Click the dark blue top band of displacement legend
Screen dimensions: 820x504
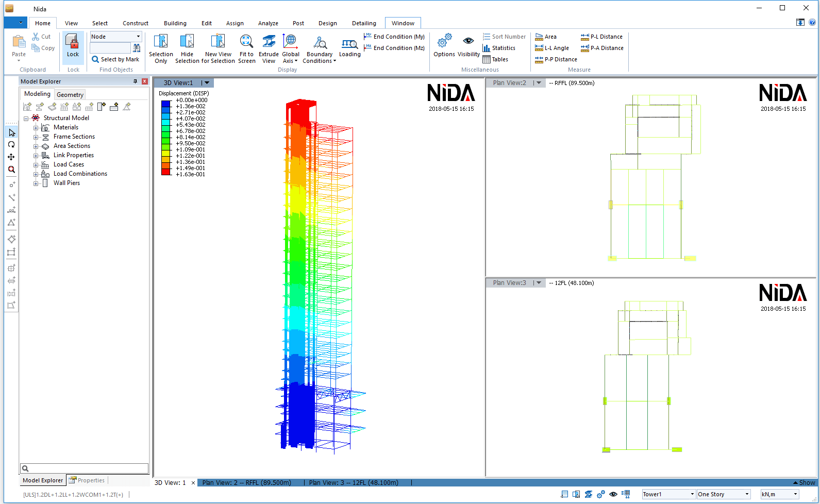click(x=166, y=103)
